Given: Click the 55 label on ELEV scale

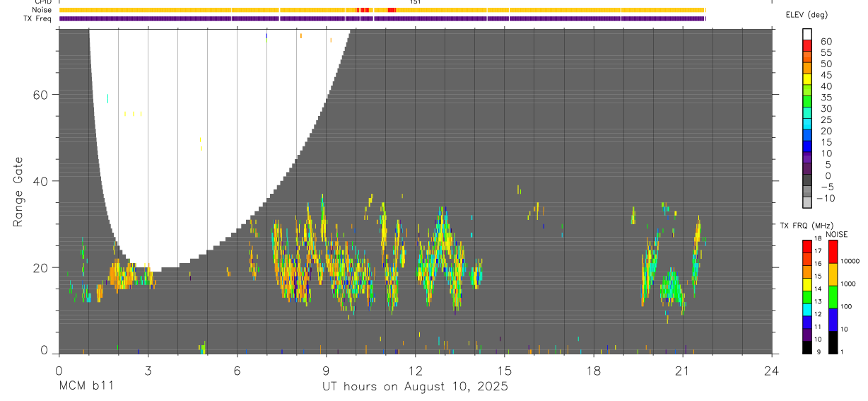Looking at the screenshot, I should pyautogui.click(x=825, y=53).
